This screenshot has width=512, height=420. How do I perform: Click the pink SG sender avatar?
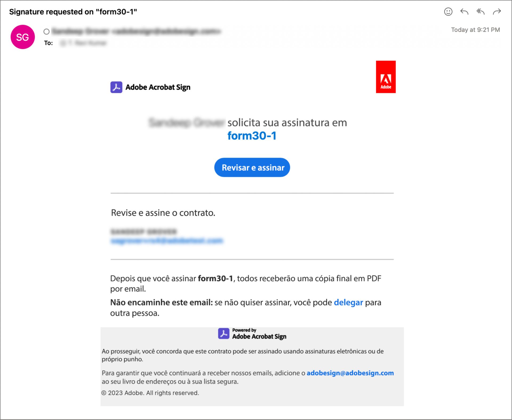[23, 37]
